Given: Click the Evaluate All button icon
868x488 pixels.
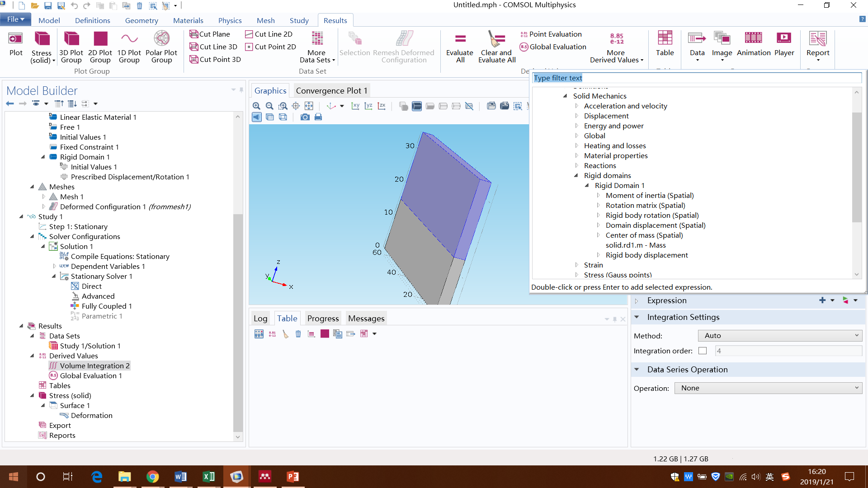Looking at the screenshot, I should pos(460,38).
